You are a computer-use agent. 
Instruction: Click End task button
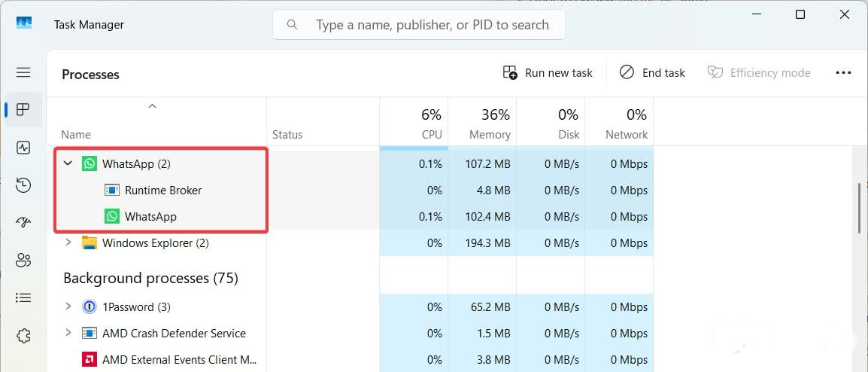click(652, 72)
